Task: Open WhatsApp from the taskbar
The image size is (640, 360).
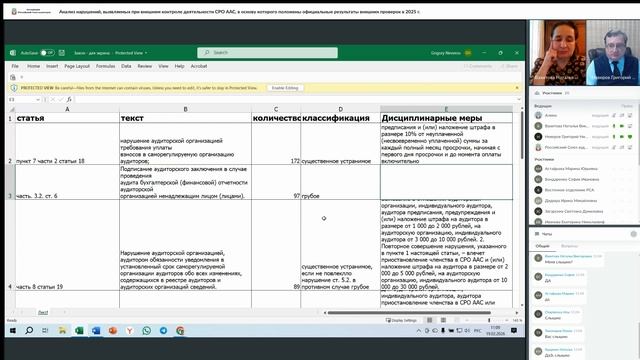Action: [147, 331]
